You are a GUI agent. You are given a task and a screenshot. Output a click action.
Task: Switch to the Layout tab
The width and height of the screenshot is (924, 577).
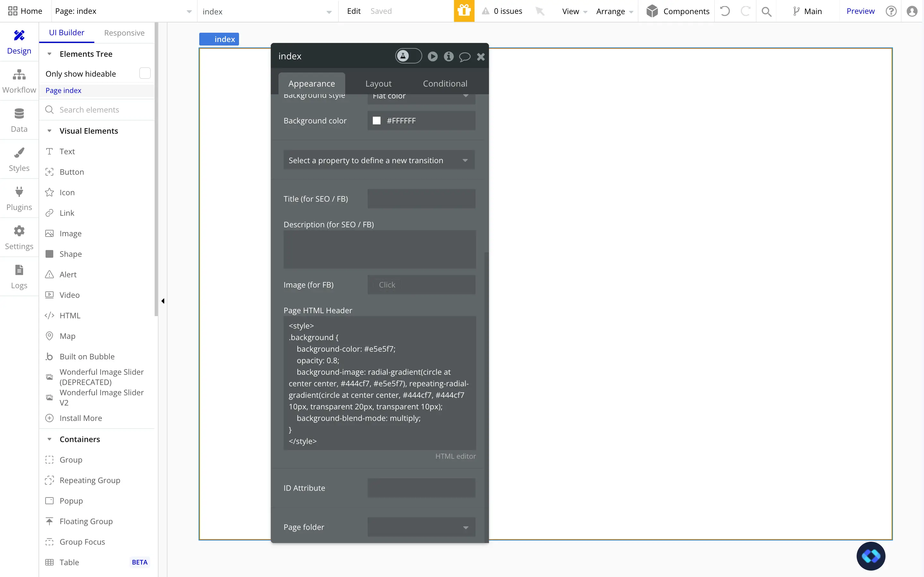pos(378,84)
